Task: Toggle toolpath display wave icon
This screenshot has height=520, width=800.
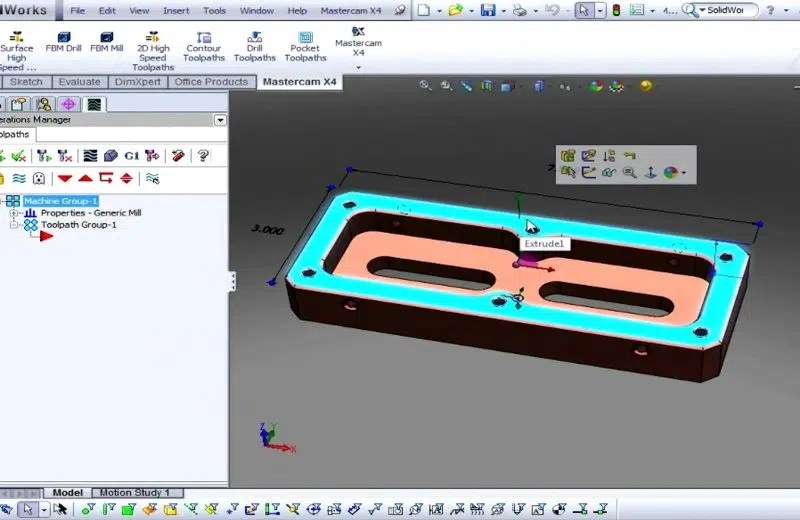Action: [x=18, y=179]
